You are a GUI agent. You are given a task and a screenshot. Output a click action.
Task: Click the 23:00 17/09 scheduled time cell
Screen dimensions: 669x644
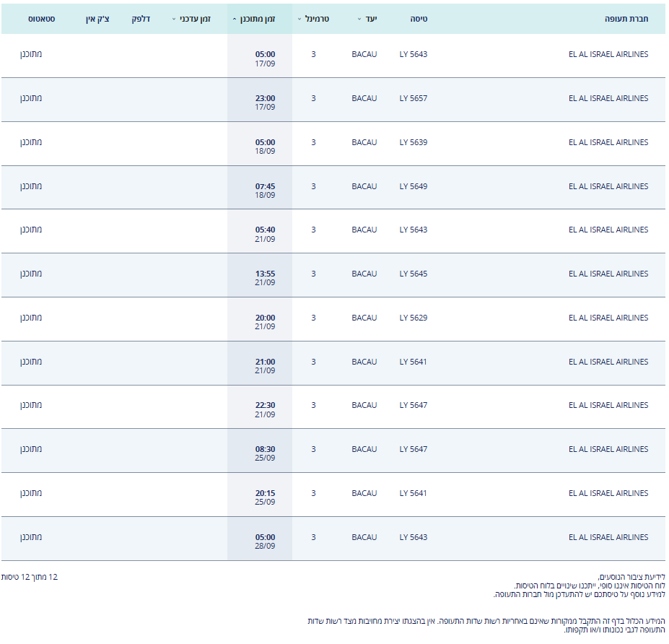tap(264, 103)
